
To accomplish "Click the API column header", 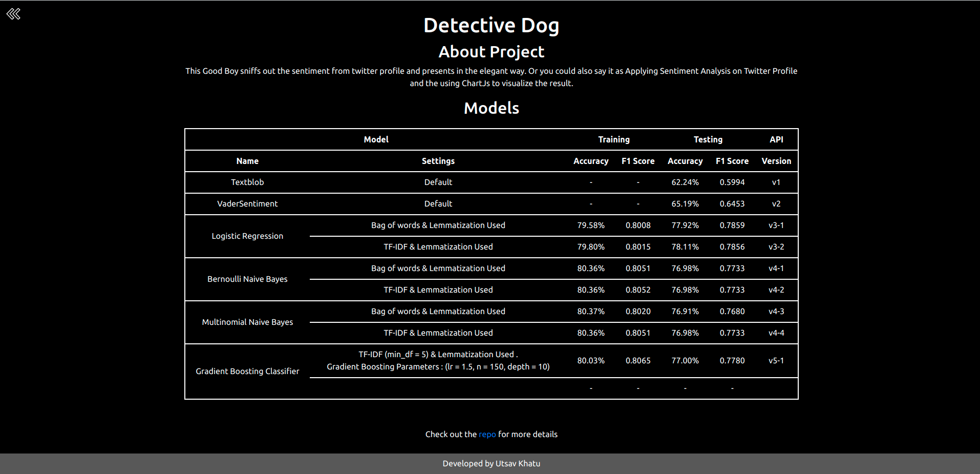I will click(776, 139).
